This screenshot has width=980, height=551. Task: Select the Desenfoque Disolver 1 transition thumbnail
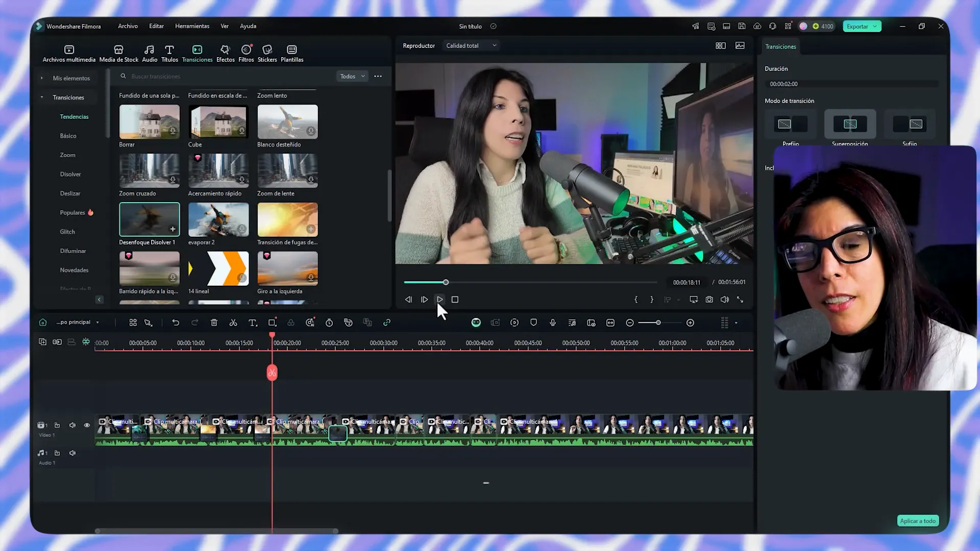(150, 219)
